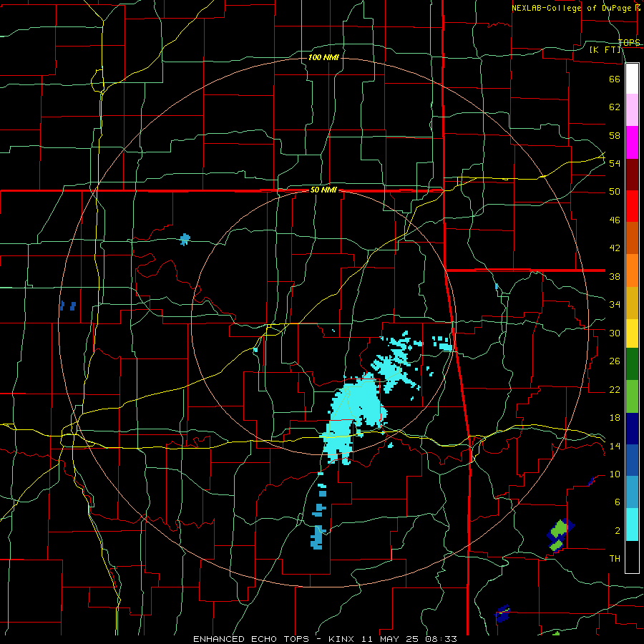The image size is (644, 644).
Task: Click the light green legend swatch
Action: [x=632, y=396]
